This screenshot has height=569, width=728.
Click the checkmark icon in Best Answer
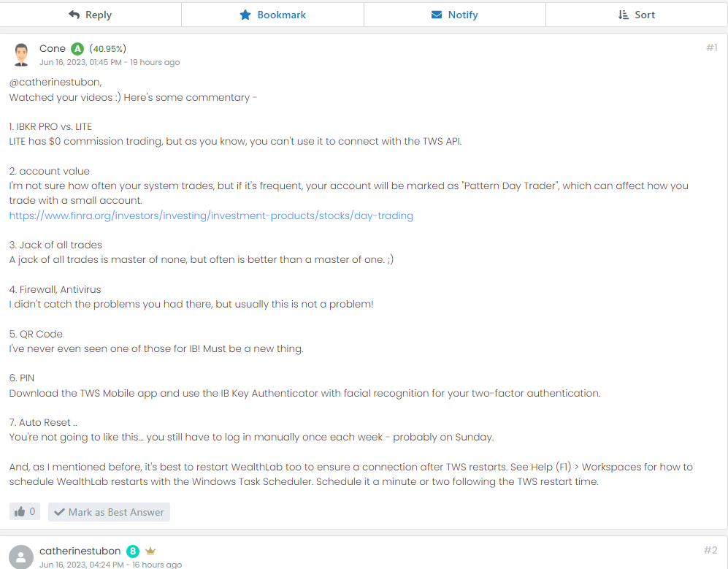pos(59,512)
